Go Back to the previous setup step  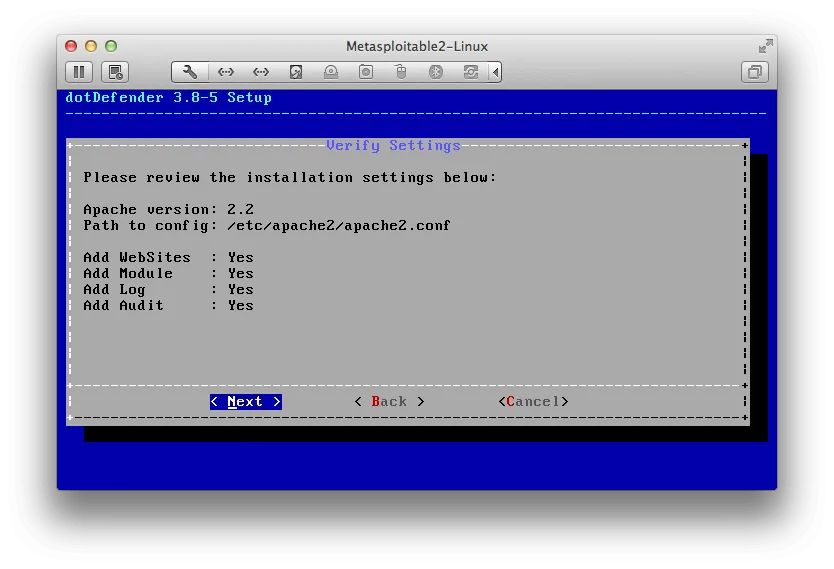(x=389, y=402)
